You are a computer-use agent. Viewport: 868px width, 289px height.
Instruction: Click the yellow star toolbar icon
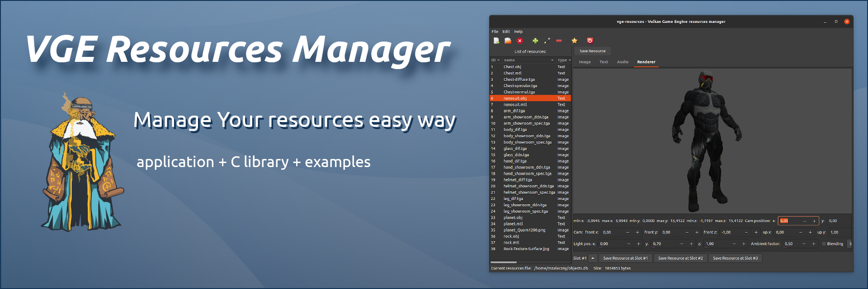[574, 41]
